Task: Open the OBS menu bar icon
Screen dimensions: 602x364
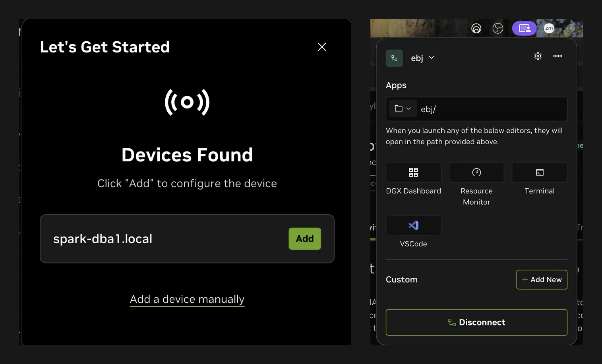Action: (498, 29)
